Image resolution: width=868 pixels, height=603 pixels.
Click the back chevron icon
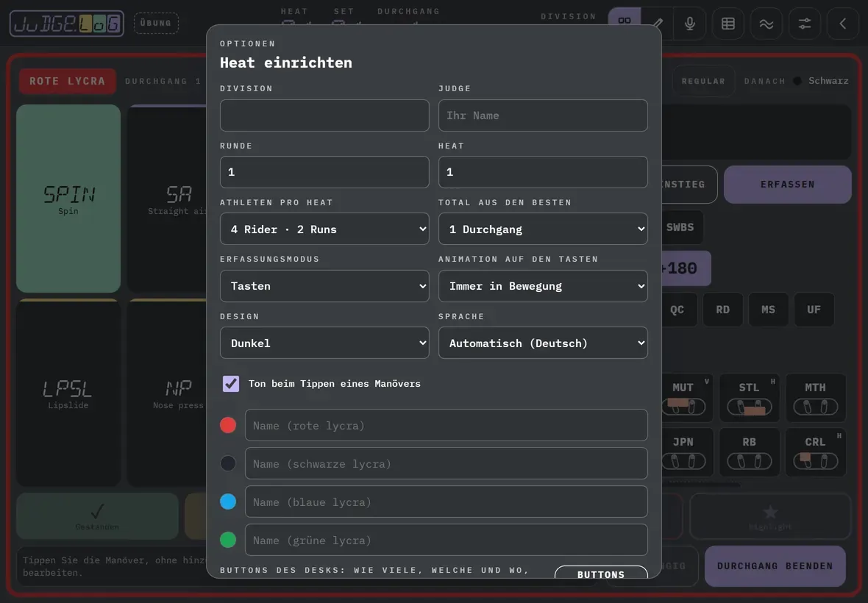842,24
